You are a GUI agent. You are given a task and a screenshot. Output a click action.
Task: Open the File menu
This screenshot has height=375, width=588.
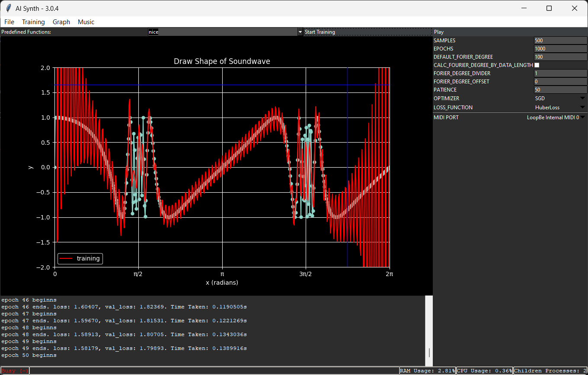[x=9, y=22]
